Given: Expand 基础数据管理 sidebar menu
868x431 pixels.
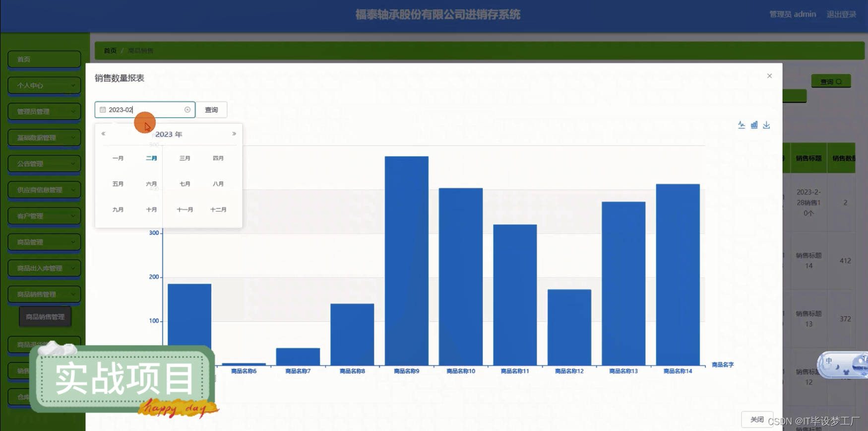Looking at the screenshot, I should [x=44, y=138].
